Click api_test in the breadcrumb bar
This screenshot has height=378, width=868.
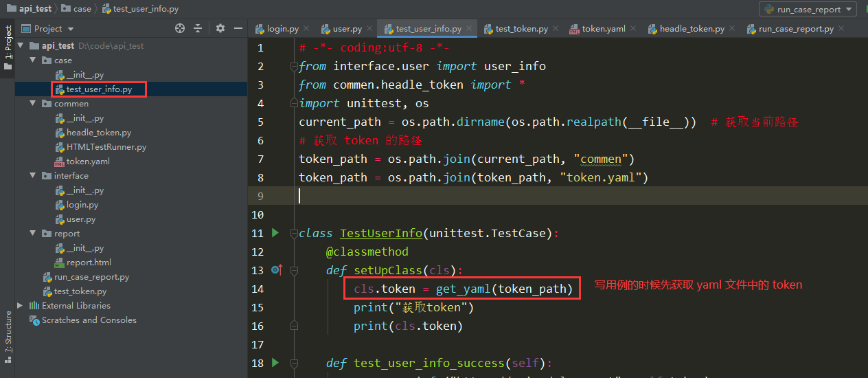click(x=30, y=9)
